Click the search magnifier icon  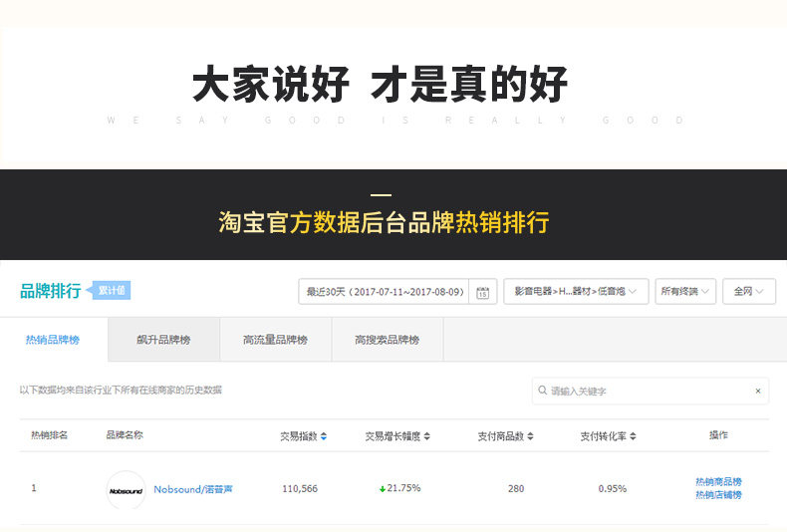click(542, 390)
